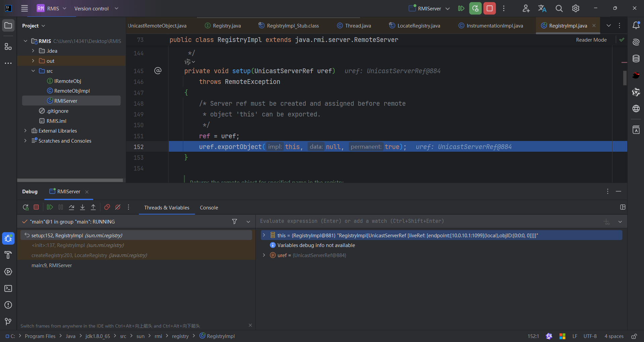Close the RegistryImpl.java tab
Viewport: 644px width, 342px height.
(594, 26)
